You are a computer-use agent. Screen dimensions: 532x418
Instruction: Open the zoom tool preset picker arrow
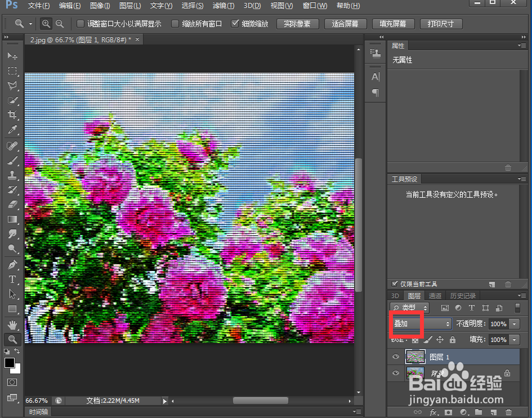30,24
